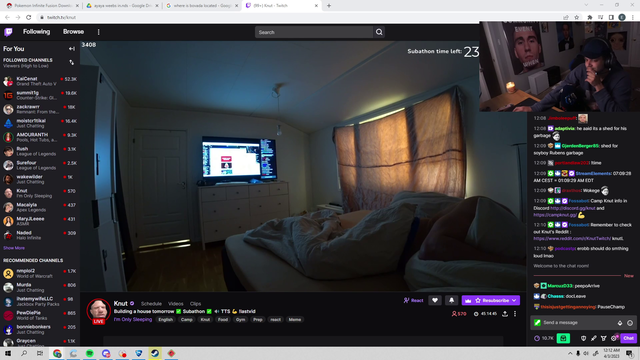Toggle the heart follow button
The image size is (640, 360).
coord(435,300)
